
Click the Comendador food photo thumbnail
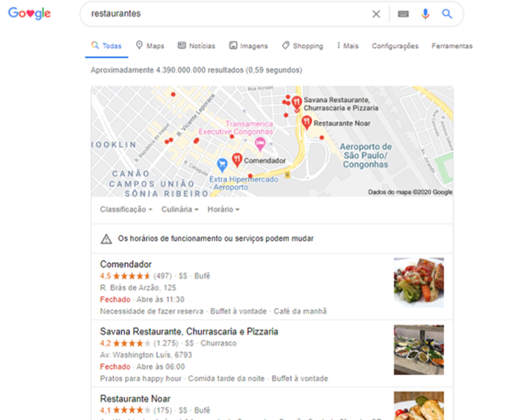click(x=419, y=282)
